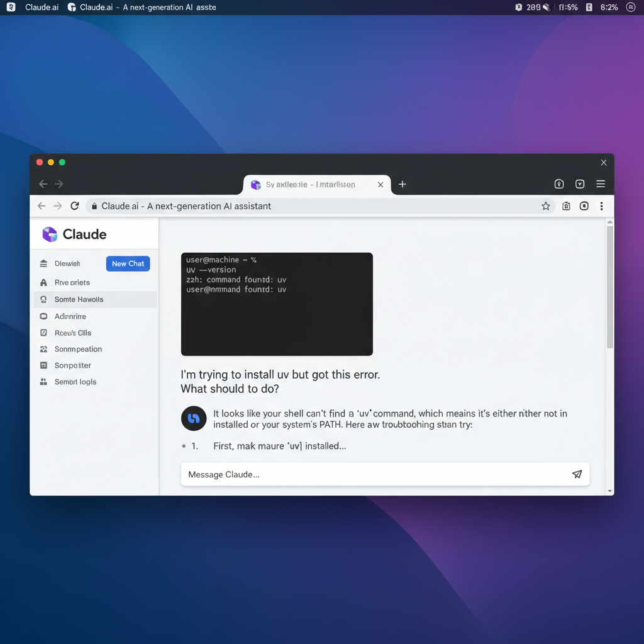Click the icon beside Rrve ariets
Screen dimensions: 644x644
coord(43,282)
